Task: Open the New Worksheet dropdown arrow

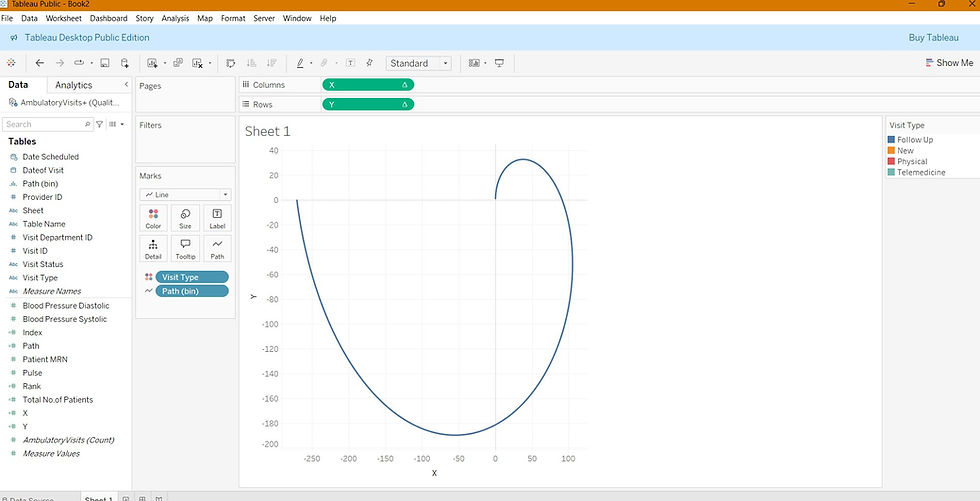Action: (x=164, y=63)
